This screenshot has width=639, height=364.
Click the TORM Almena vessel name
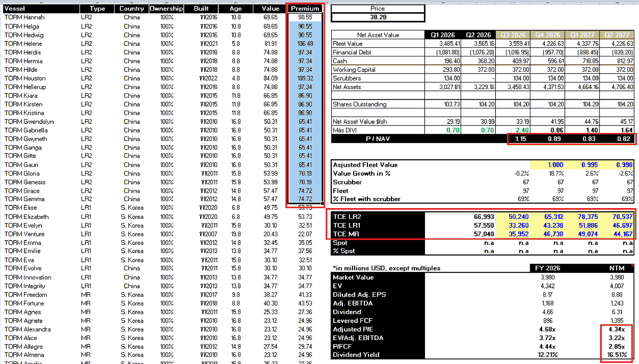pos(23,355)
